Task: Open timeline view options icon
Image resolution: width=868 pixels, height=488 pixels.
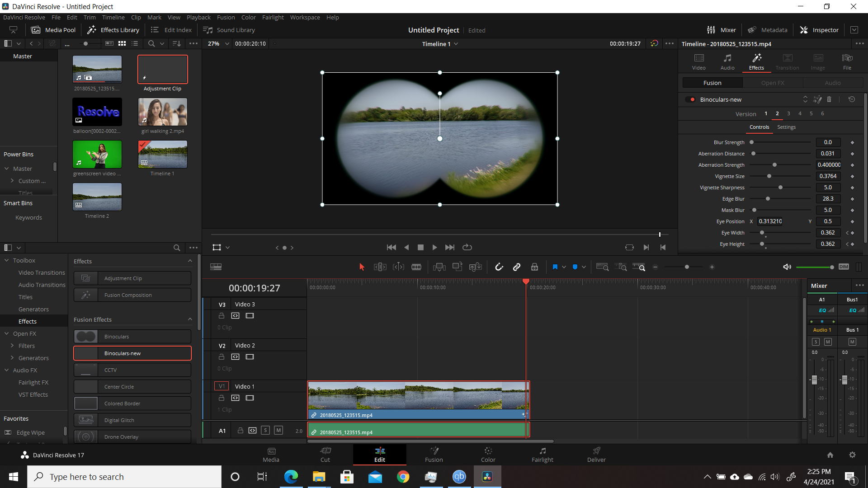Action: pos(216,267)
